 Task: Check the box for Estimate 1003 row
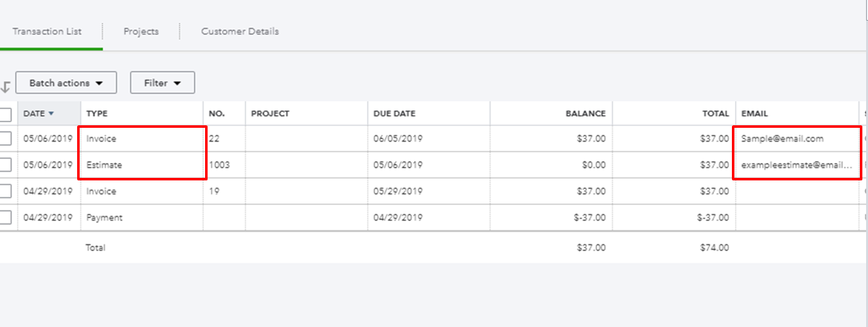[x=6, y=165]
